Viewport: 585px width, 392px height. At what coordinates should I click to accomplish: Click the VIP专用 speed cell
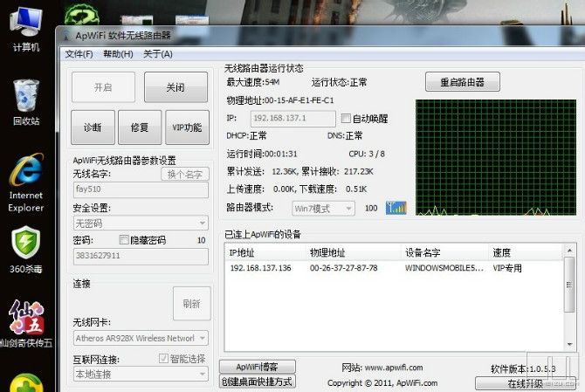507,268
